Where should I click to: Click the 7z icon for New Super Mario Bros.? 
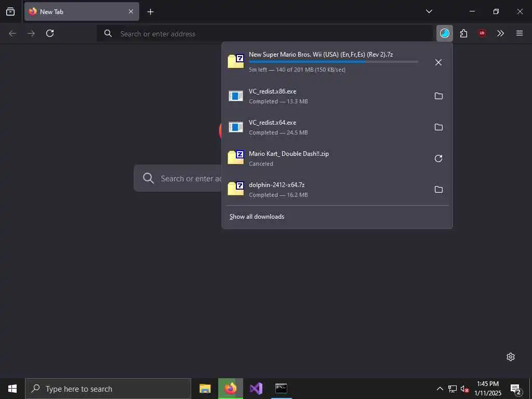pyautogui.click(x=236, y=61)
